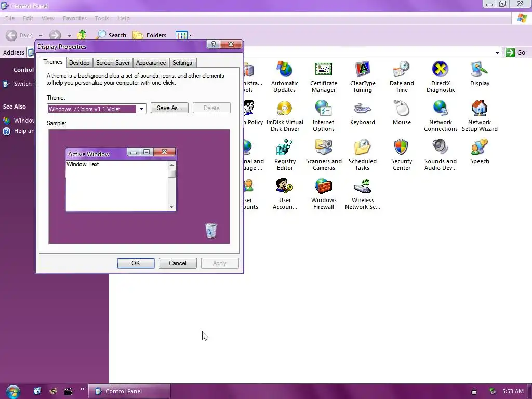Open the Network Connections icon
Image resolution: width=532 pixels, height=399 pixels.
441,116
